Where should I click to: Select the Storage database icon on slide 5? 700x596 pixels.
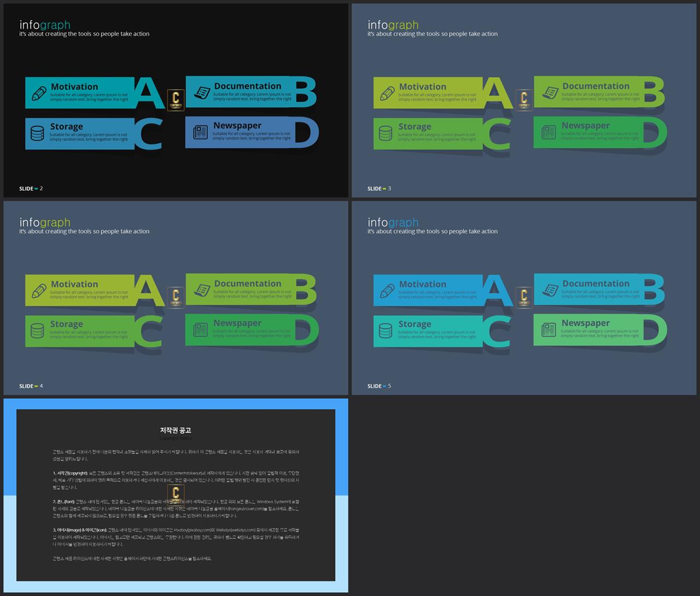tap(386, 331)
